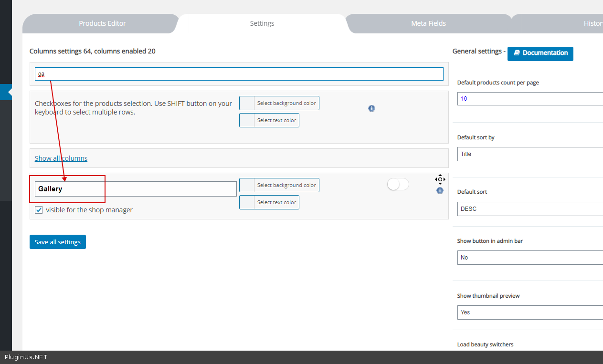Open the 'Default sort by' Title dropdown

tap(530, 154)
